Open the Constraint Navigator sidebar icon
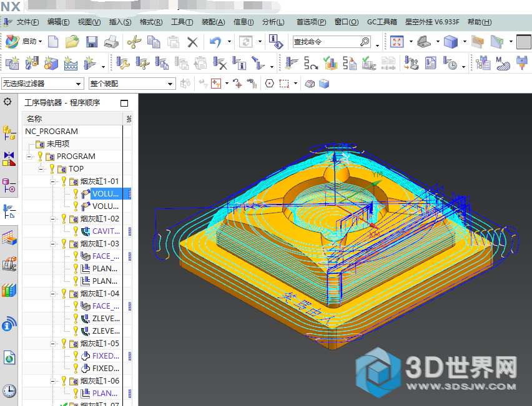The height and width of the screenshot is (406, 532). [x=9, y=158]
